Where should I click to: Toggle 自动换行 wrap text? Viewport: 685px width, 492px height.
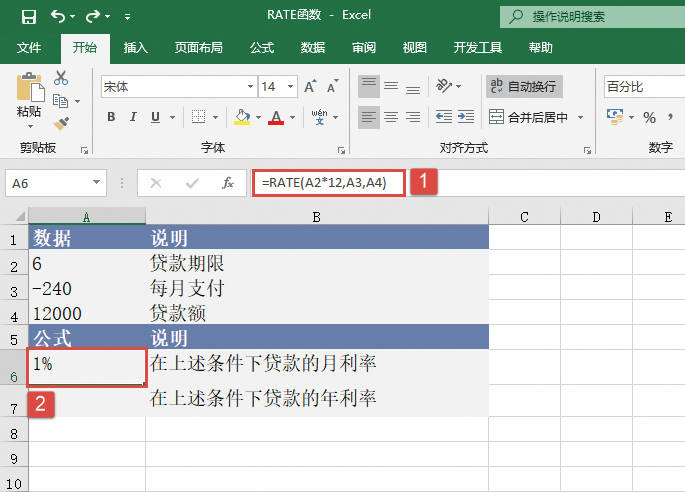click(x=523, y=87)
